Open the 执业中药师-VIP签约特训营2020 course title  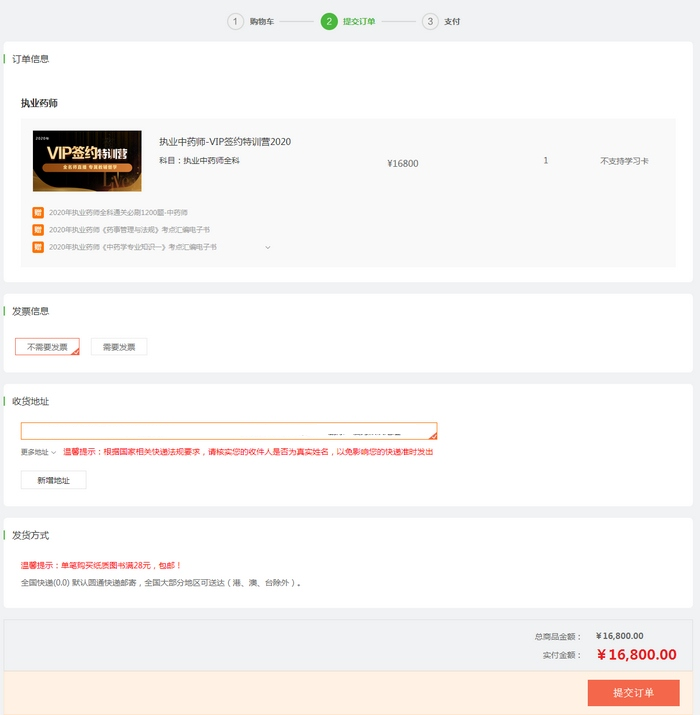tap(225, 142)
